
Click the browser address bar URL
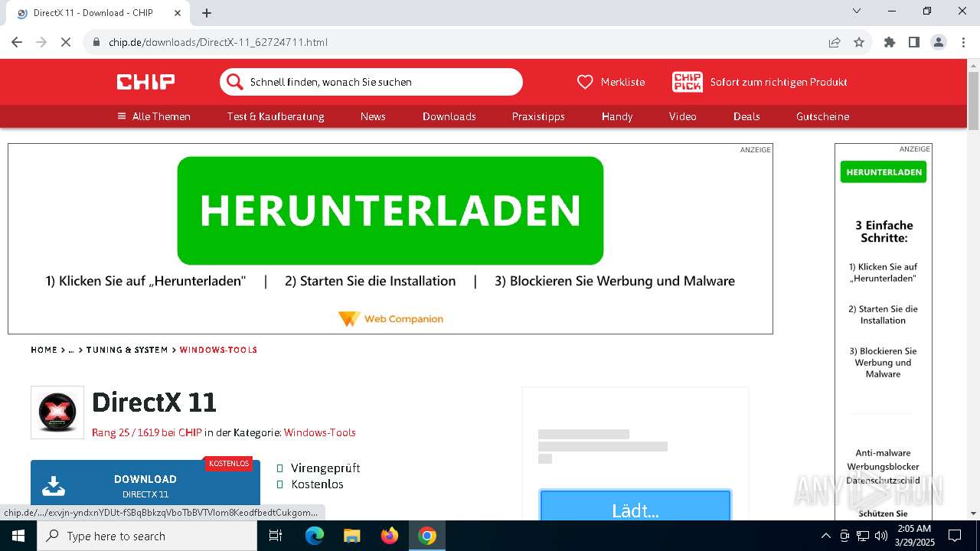tap(218, 42)
